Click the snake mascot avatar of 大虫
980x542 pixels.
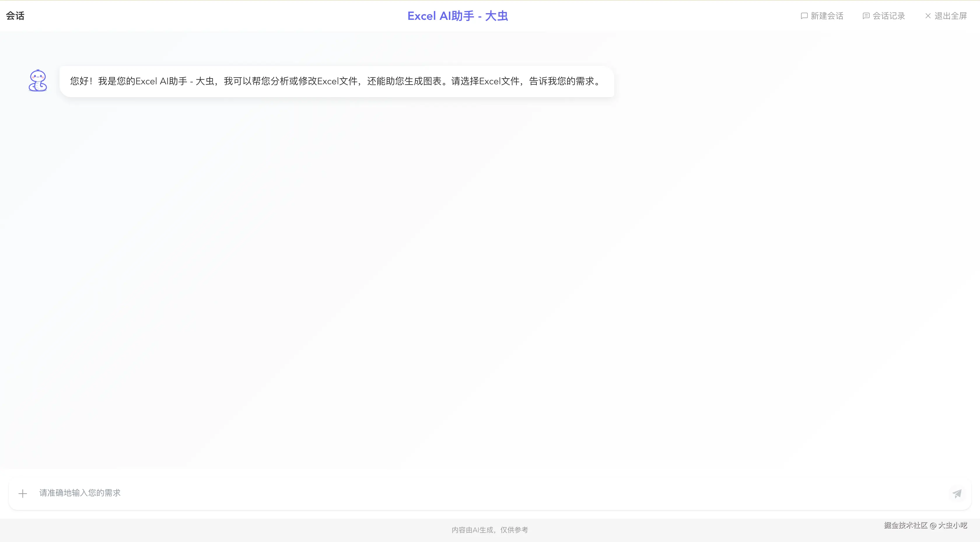37,81
